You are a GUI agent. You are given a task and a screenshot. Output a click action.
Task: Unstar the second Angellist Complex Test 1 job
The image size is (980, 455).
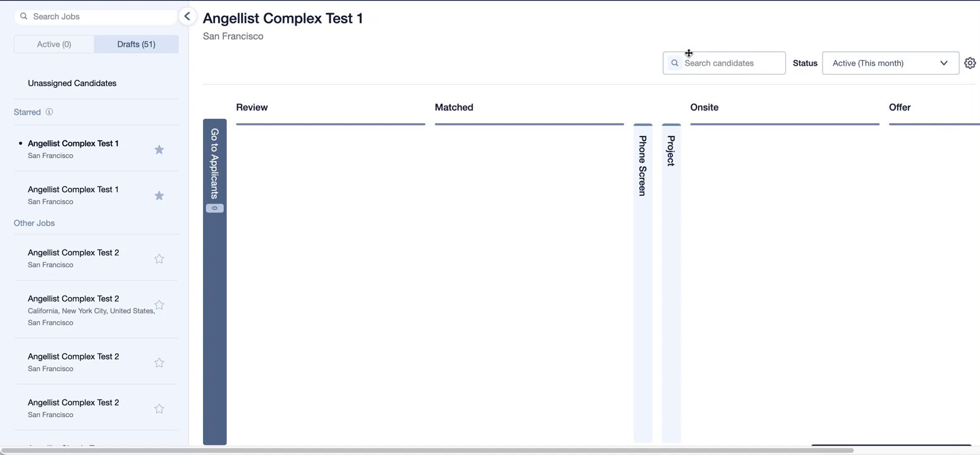[x=159, y=196]
